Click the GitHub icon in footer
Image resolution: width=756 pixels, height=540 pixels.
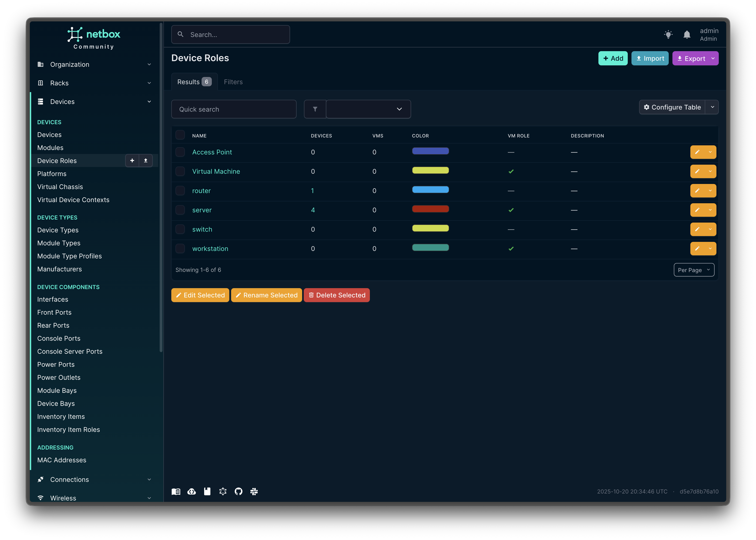tap(238, 491)
